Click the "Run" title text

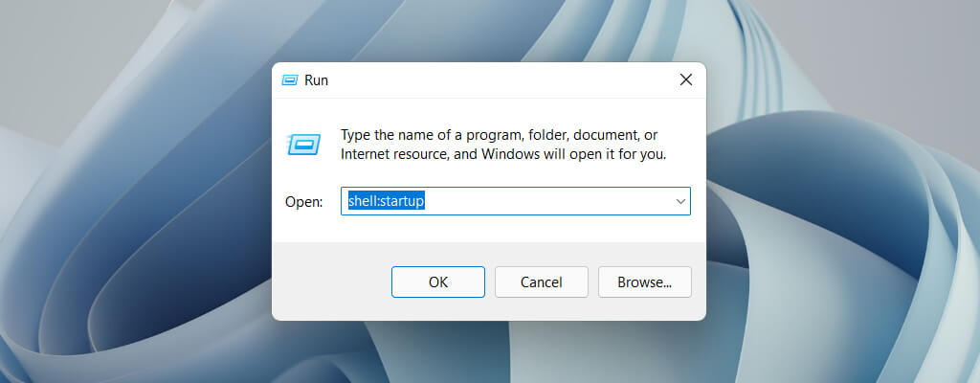316,80
